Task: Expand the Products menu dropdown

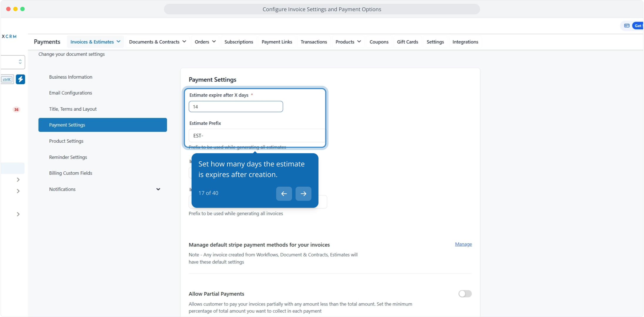Action: pos(348,42)
